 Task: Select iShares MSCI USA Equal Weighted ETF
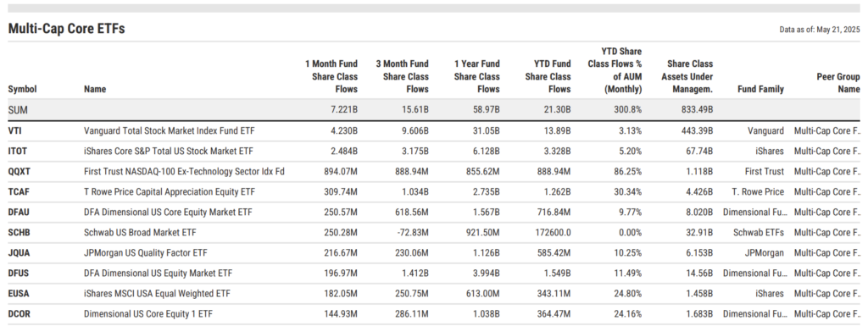(x=157, y=293)
